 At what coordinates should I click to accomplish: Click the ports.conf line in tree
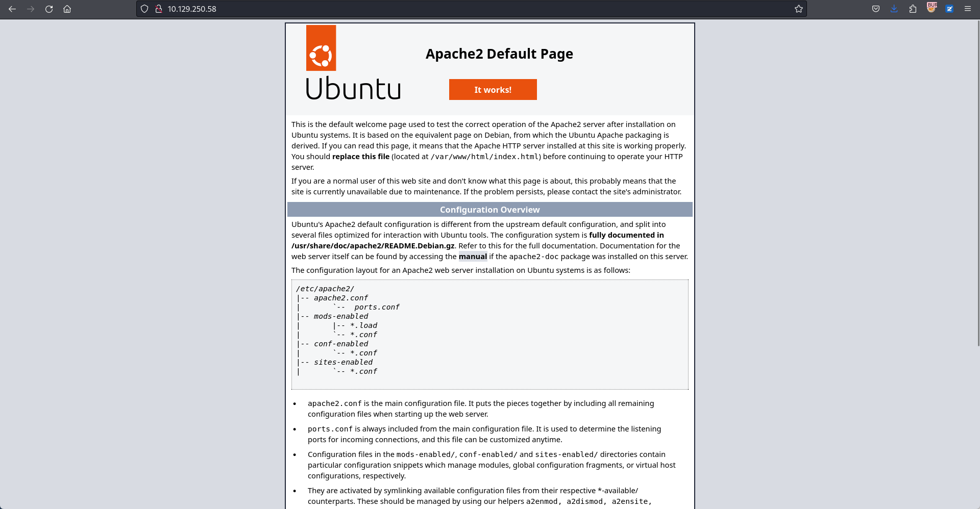pyautogui.click(x=377, y=307)
